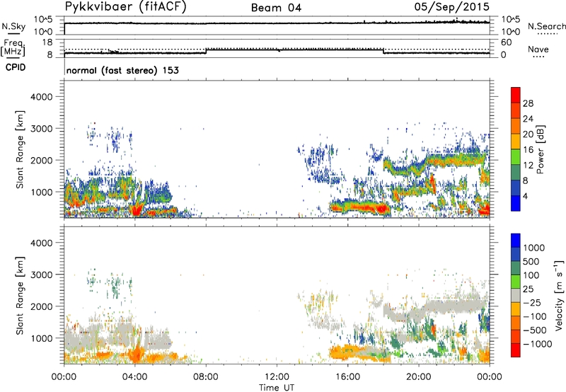The width and height of the screenshot is (566, 392).
Task: Click the gray band near 2000 km after 20:00 in velocity plot
Action: pyautogui.click(x=456, y=307)
